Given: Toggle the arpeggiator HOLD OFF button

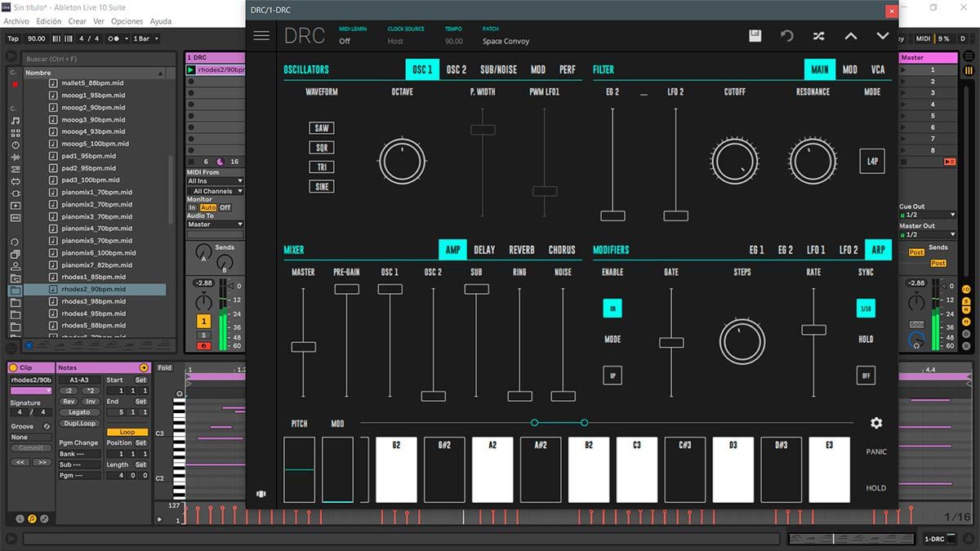Looking at the screenshot, I should (866, 375).
